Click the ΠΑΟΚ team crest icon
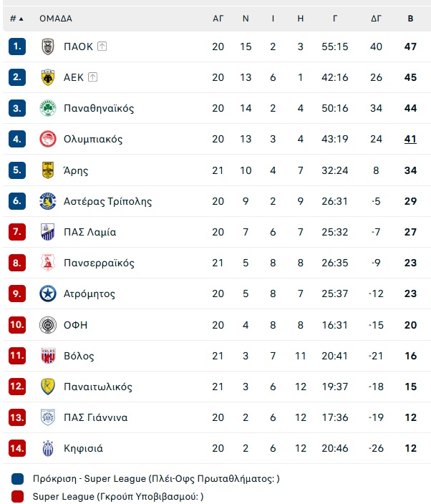 pyautogui.click(x=48, y=47)
